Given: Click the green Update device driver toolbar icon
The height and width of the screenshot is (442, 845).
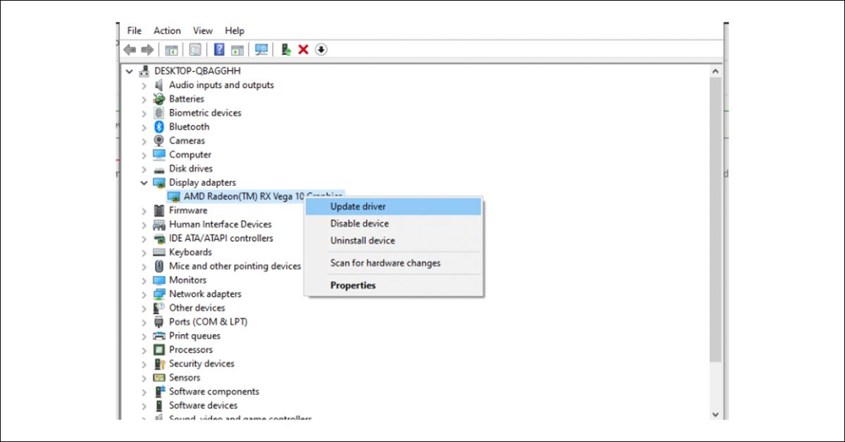Looking at the screenshot, I should 286,50.
